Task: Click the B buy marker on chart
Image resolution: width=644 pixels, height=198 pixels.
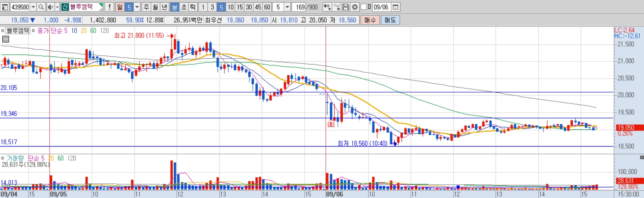Action: (x=331, y=124)
